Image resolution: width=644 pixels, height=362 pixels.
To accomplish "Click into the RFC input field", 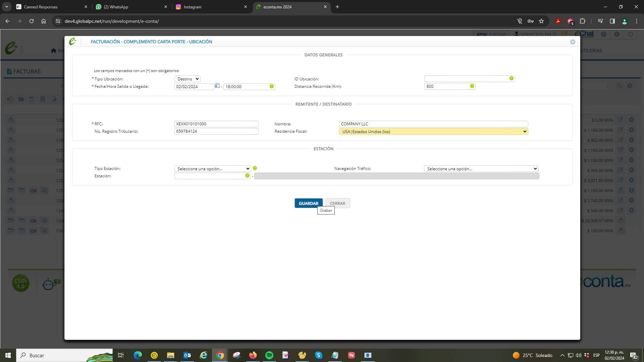I will tap(216, 124).
